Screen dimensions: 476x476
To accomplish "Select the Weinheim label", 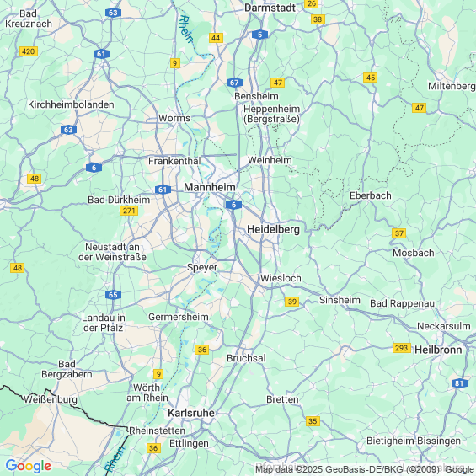I will pos(270,160).
